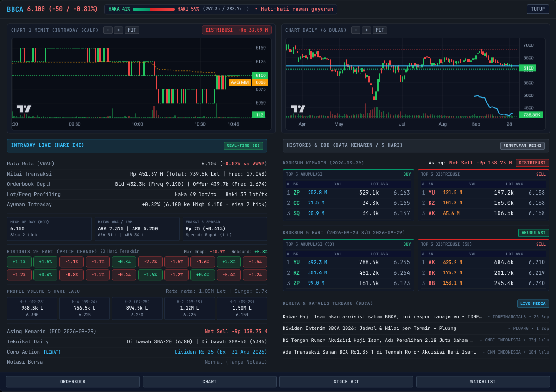Zoom in the daily chart with plus

366,30
